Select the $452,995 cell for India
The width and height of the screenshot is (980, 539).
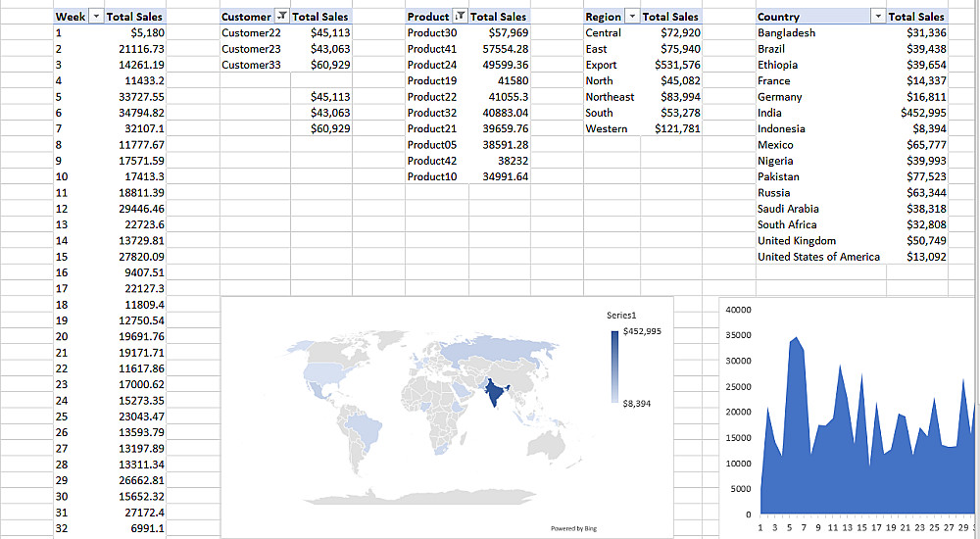922,113
